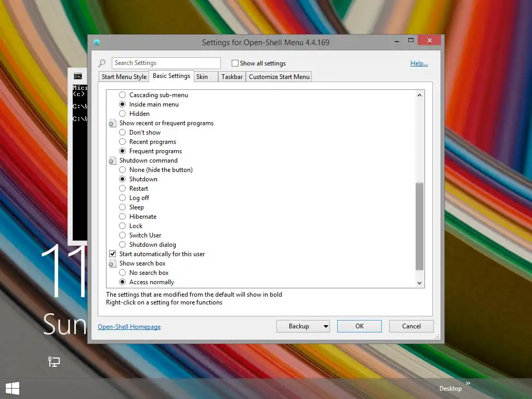Click the settings icon next to Show search box
This screenshot has height=399, width=532.
tap(112, 263)
